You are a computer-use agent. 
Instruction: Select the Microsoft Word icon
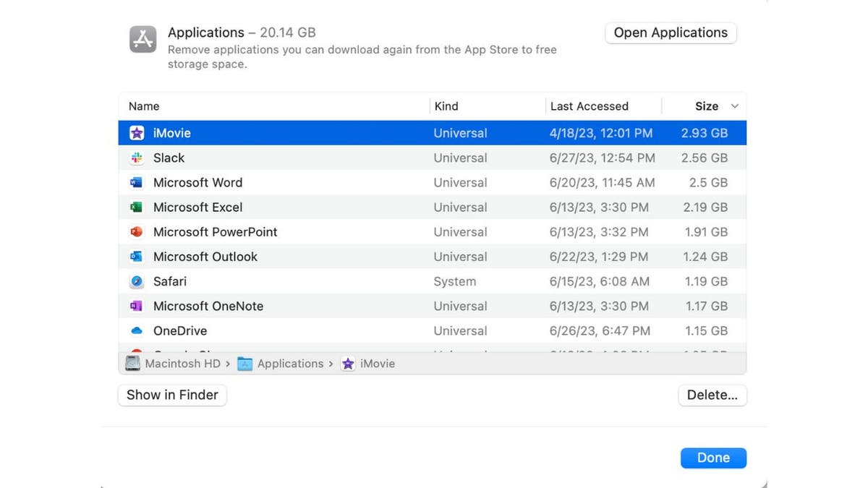pos(137,183)
